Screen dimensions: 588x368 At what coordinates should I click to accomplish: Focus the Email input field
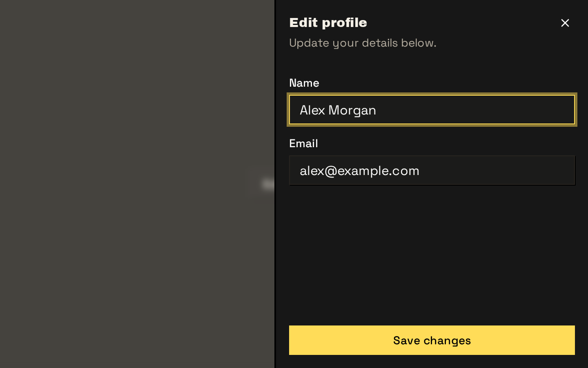(432, 170)
